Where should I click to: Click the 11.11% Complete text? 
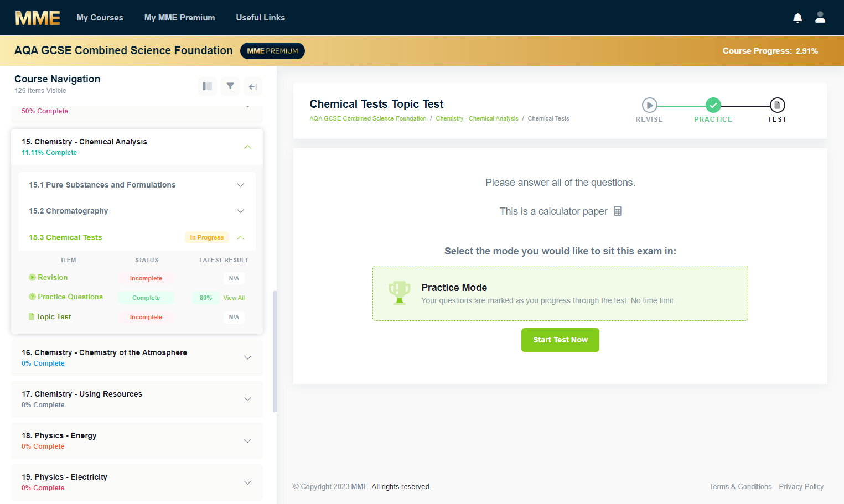click(x=49, y=153)
